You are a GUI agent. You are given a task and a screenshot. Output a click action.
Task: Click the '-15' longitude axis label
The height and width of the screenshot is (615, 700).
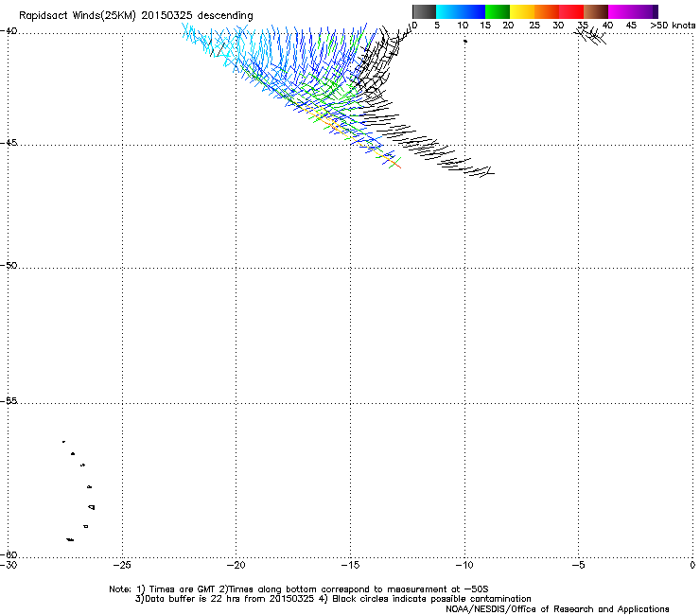pos(350,565)
